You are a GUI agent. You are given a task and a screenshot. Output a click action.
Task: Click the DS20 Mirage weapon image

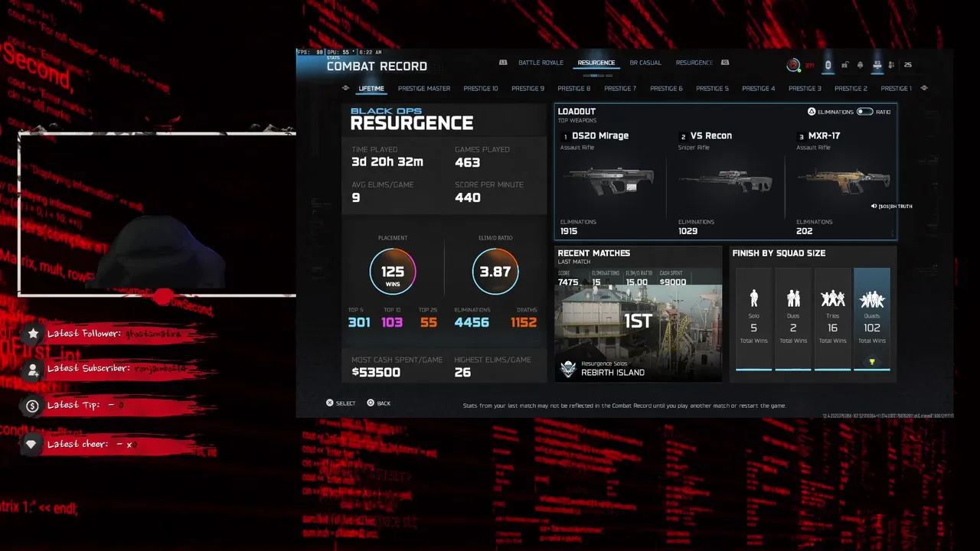[x=611, y=181]
